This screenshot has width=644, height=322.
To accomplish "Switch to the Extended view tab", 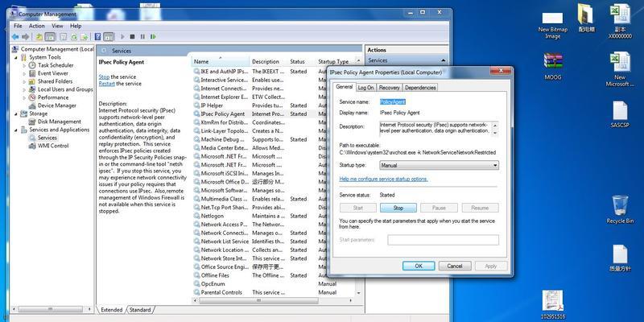I will 111,310.
